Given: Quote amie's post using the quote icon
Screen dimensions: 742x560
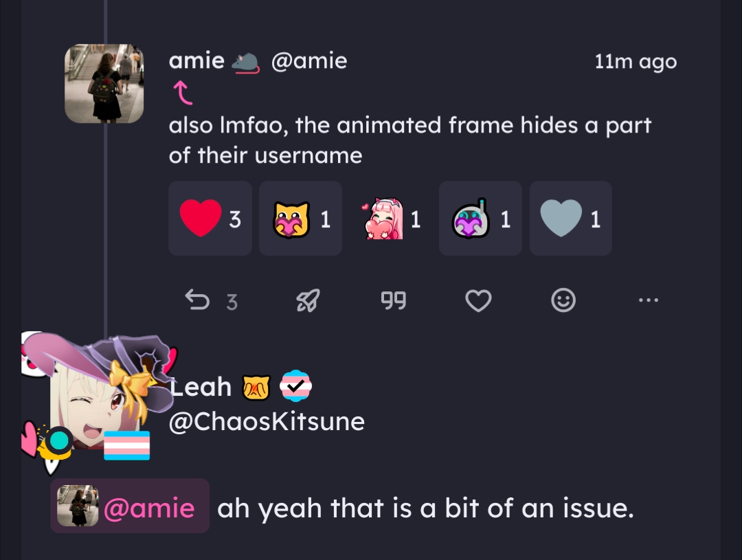Looking at the screenshot, I should click(x=393, y=300).
